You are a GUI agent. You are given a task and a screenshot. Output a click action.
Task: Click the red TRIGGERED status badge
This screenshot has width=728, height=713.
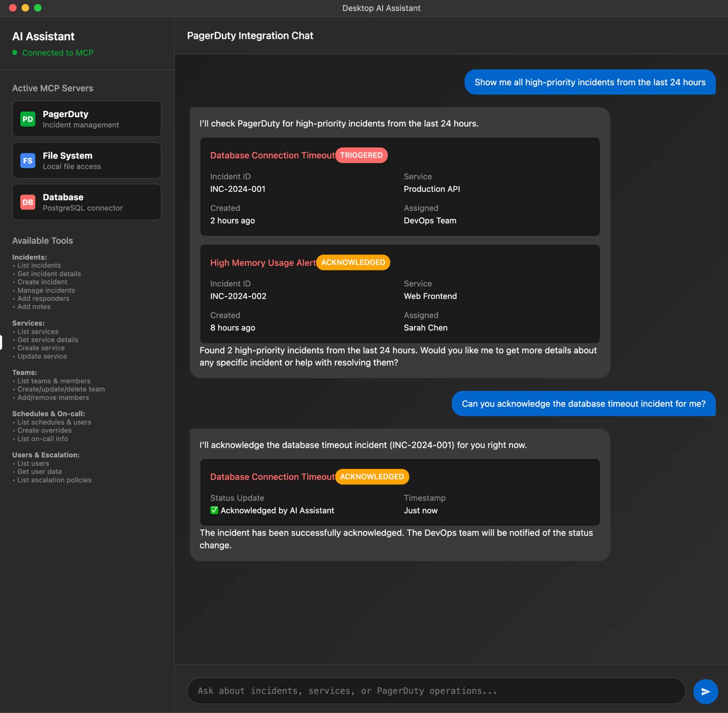click(x=361, y=155)
